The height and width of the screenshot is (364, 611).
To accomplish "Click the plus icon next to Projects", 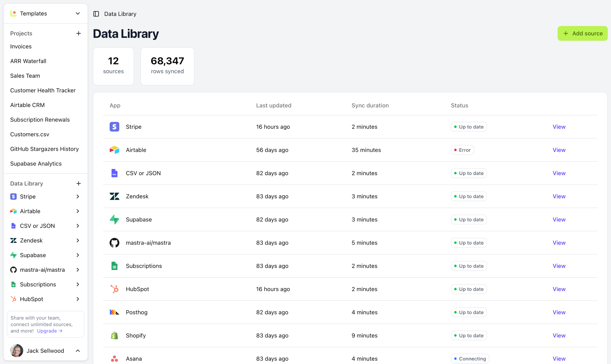I will pos(79,33).
